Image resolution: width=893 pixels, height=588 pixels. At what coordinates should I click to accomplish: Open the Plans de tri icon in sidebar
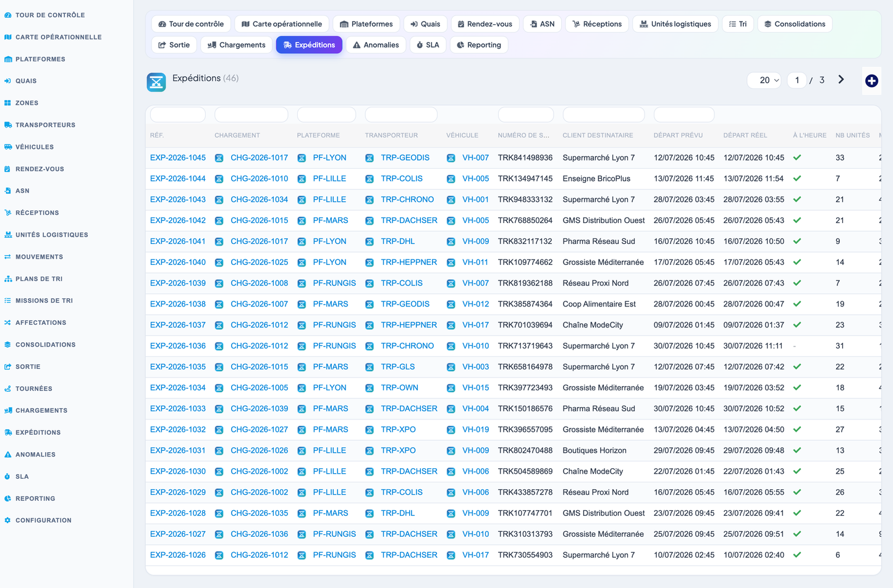[8, 279]
